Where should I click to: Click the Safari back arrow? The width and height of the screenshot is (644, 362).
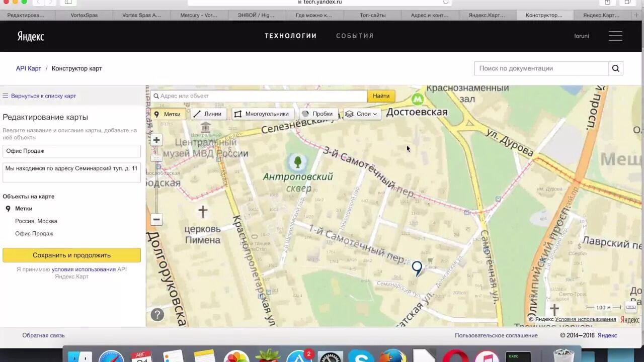click(x=38, y=3)
